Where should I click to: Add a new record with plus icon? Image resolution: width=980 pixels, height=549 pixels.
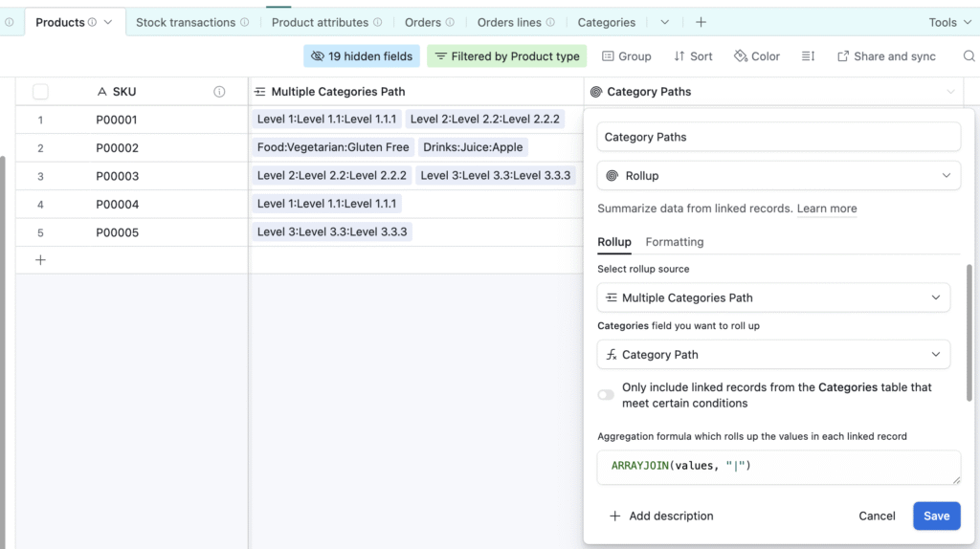tap(40, 260)
